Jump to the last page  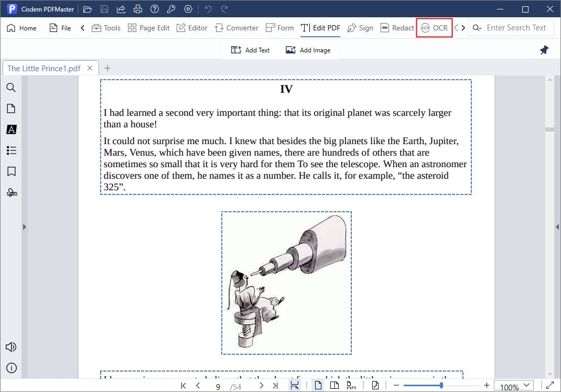[x=275, y=386]
